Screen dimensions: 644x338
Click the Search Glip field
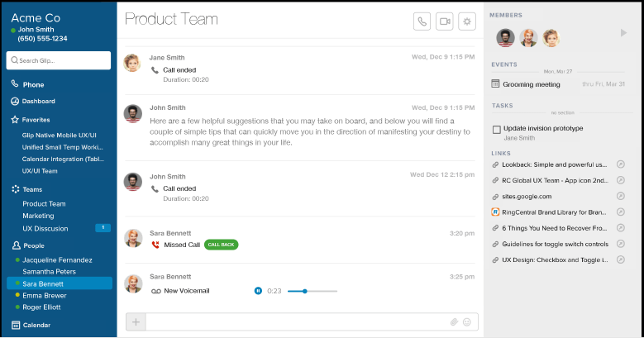click(59, 60)
